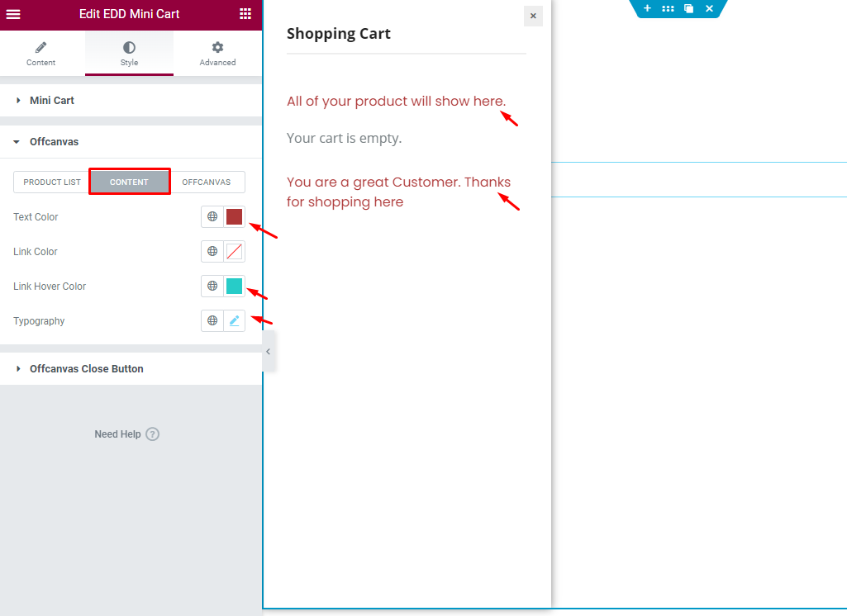Switch to the Content tab
Screen dimensions: 847x616
pos(41,54)
